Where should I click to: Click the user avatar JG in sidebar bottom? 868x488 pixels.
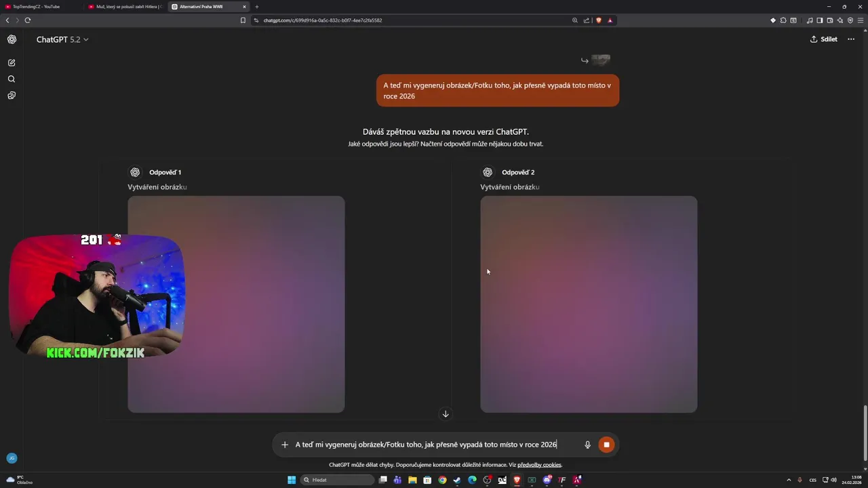tap(12, 458)
